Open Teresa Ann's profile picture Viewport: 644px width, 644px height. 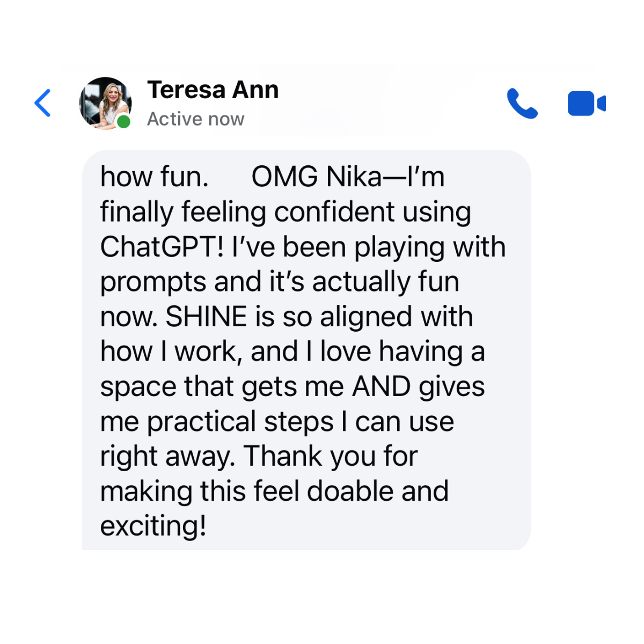[105, 102]
